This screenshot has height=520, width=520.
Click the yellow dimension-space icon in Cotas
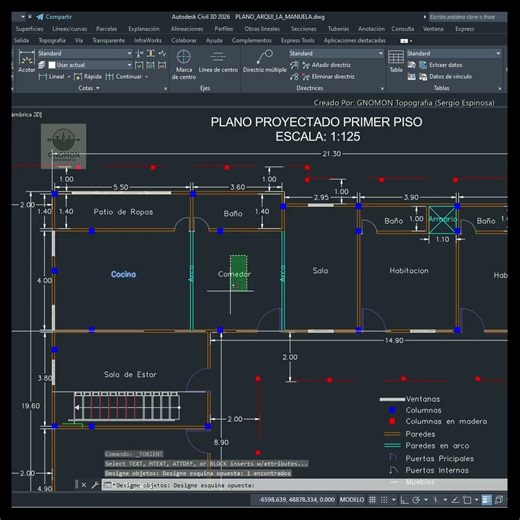click(151, 53)
